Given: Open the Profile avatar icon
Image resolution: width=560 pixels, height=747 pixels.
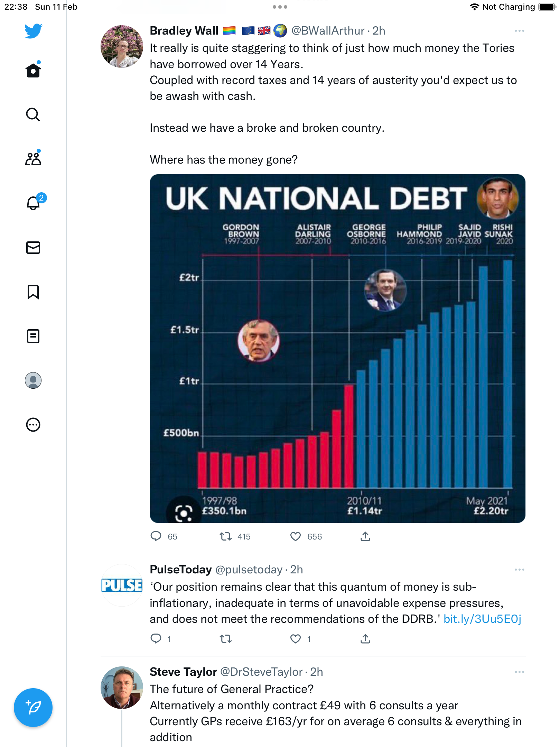Looking at the screenshot, I should pyautogui.click(x=33, y=380).
